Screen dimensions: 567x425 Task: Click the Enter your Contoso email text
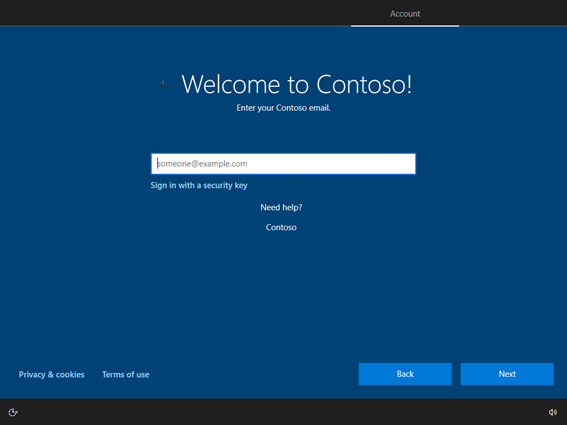click(x=283, y=108)
